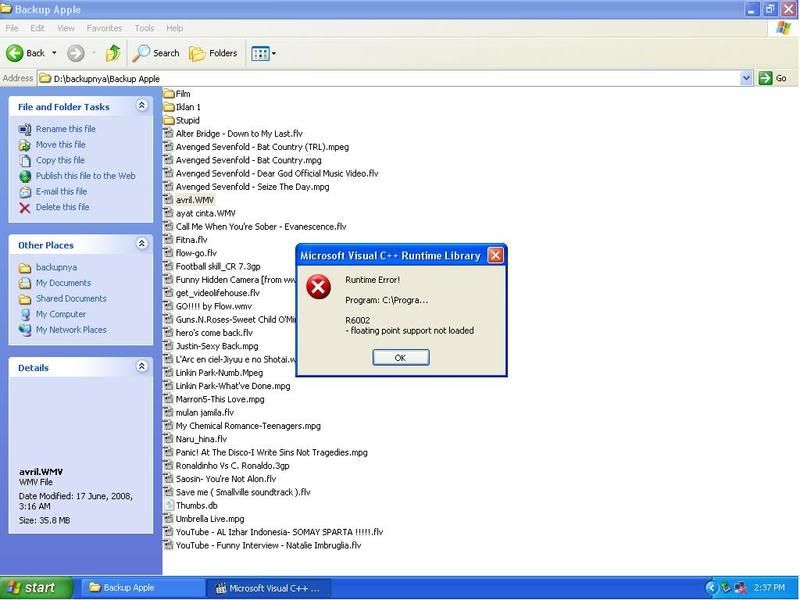Screen dimensions: 800x600
Task: Select Justin-Sexy Back.mpg file icon
Action: tap(168, 346)
